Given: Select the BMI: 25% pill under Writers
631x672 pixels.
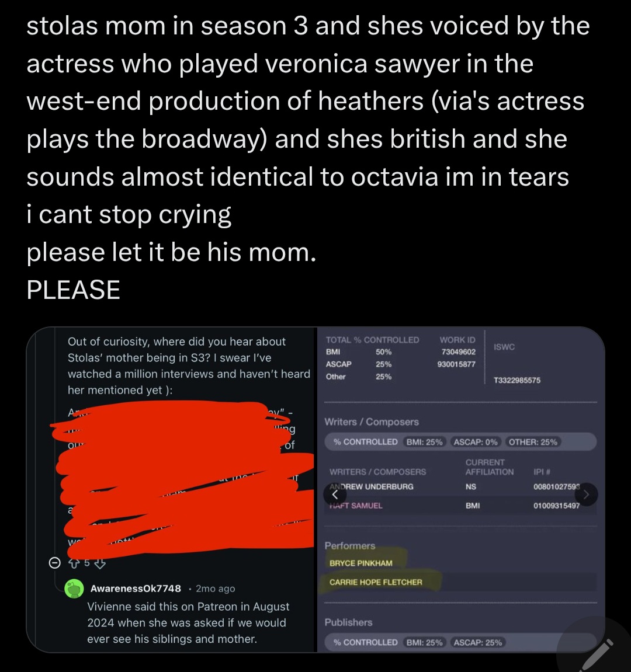Looking at the screenshot, I should coord(424,442).
